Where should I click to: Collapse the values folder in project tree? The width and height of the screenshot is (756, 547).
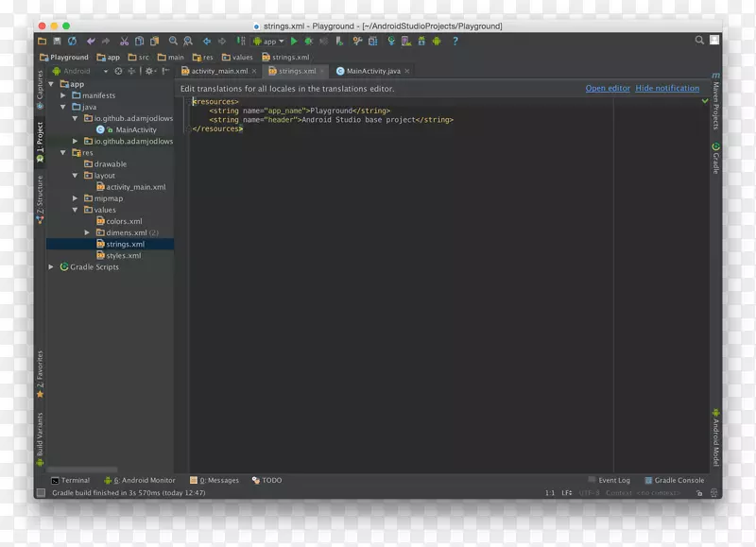click(x=74, y=210)
